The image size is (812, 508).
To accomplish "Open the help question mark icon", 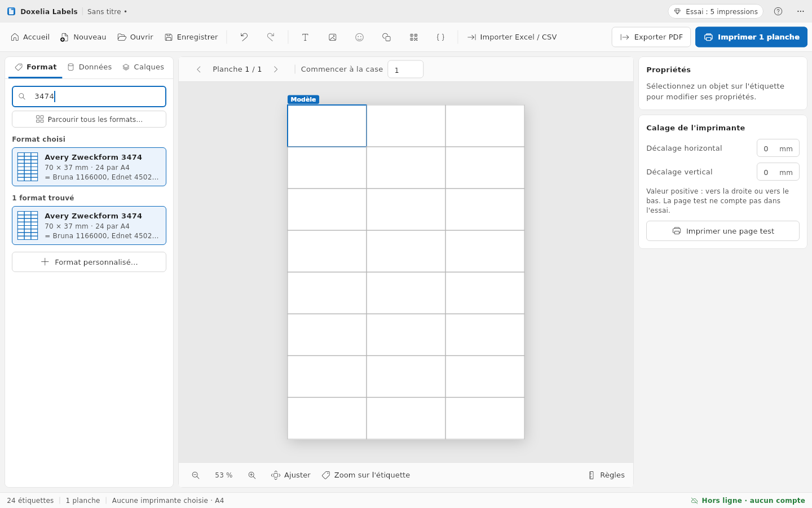I will pyautogui.click(x=778, y=11).
